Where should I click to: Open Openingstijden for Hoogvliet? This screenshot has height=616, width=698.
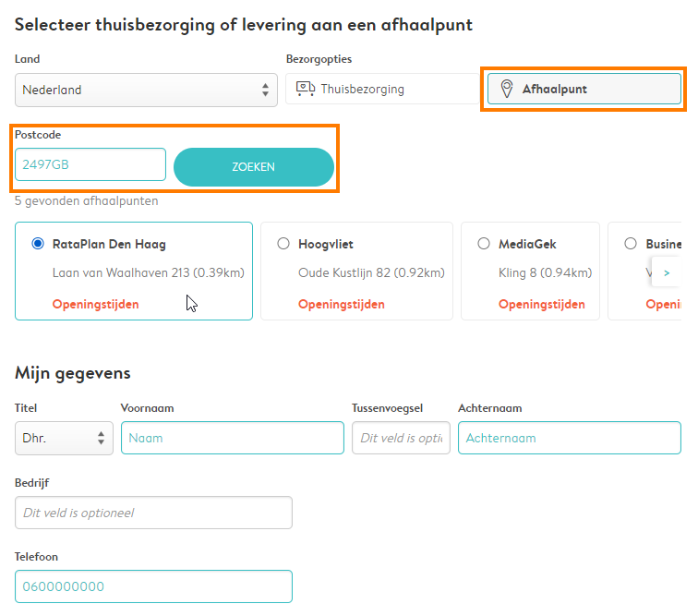point(342,304)
